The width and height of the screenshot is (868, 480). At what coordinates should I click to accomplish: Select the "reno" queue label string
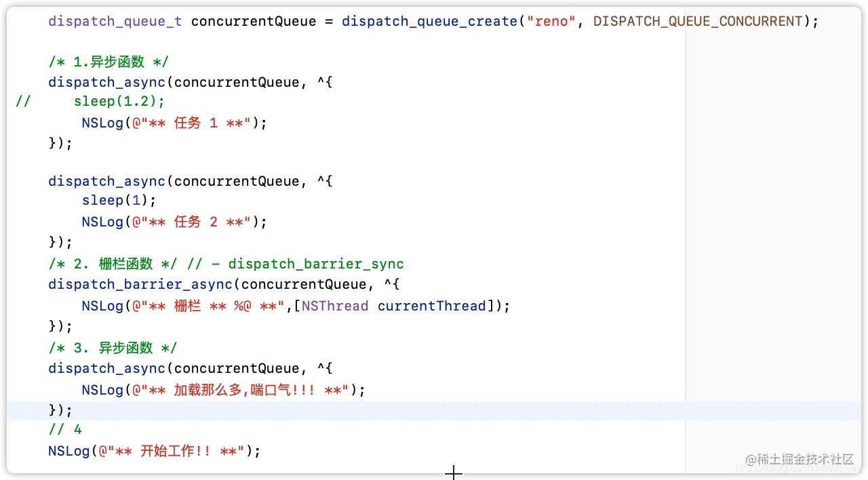click(x=551, y=21)
